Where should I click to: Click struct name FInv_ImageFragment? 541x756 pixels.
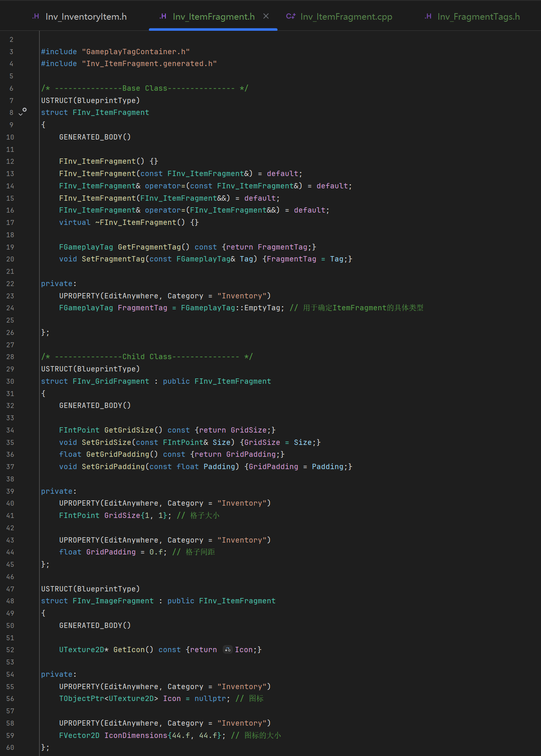click(113, 601)
